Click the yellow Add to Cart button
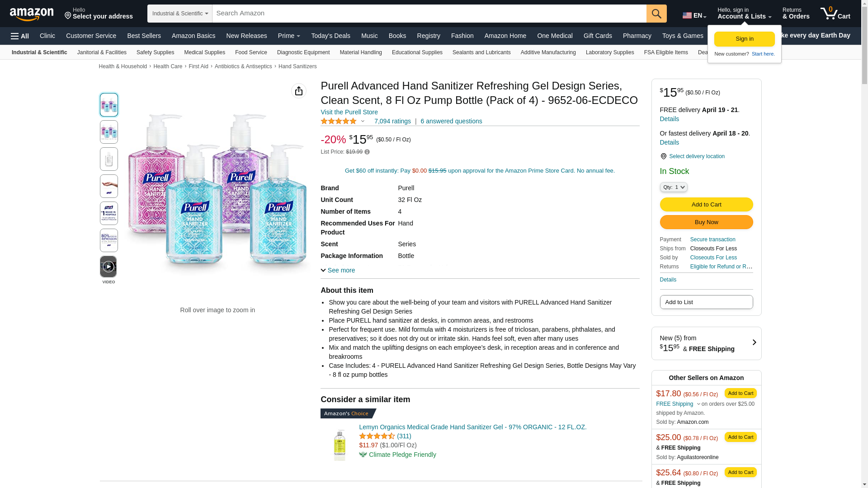 click(x=706, y=205)
